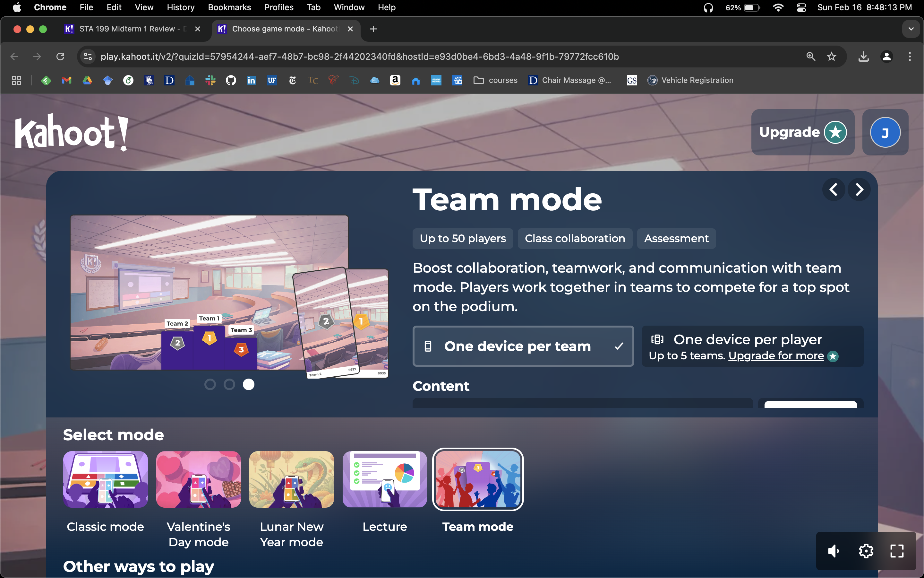924x578 pixels.
Task: Open the macOS Control Center icon
Action: point(801,8)
